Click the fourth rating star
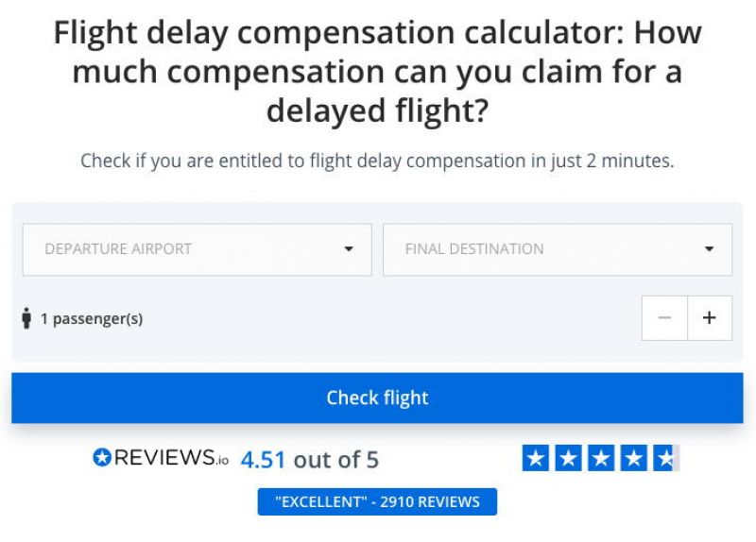Screen dimensions: 756x542 tap(633, 458)
